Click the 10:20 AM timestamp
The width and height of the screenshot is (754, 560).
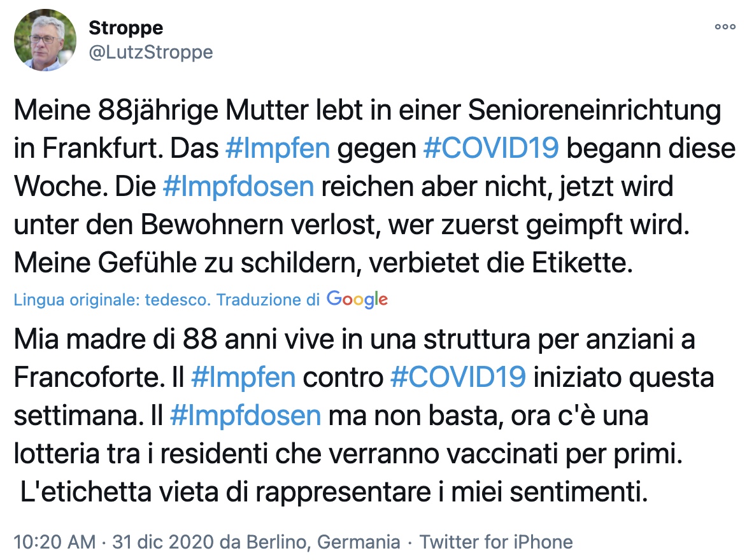pos(54,542)
